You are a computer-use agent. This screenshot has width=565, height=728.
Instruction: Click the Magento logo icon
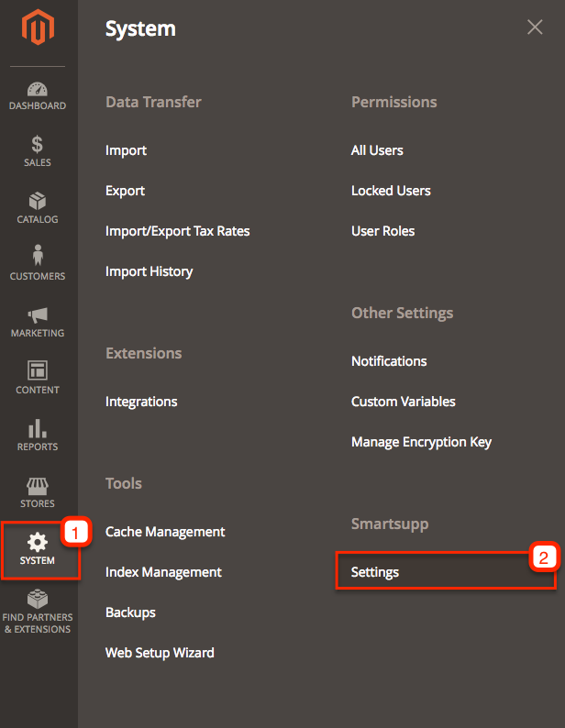click(38, 28)
